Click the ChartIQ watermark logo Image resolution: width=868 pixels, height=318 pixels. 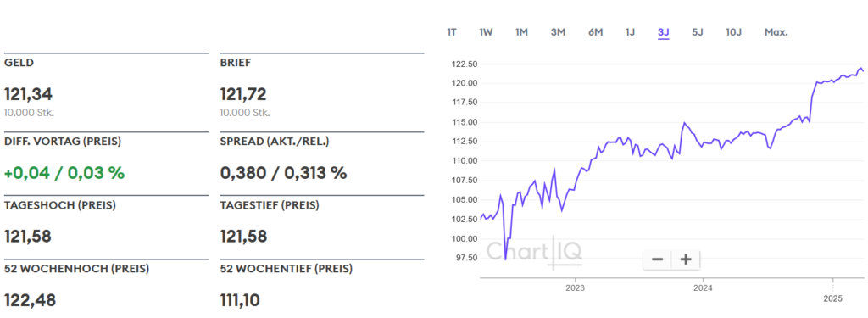(x=534, y=251)
